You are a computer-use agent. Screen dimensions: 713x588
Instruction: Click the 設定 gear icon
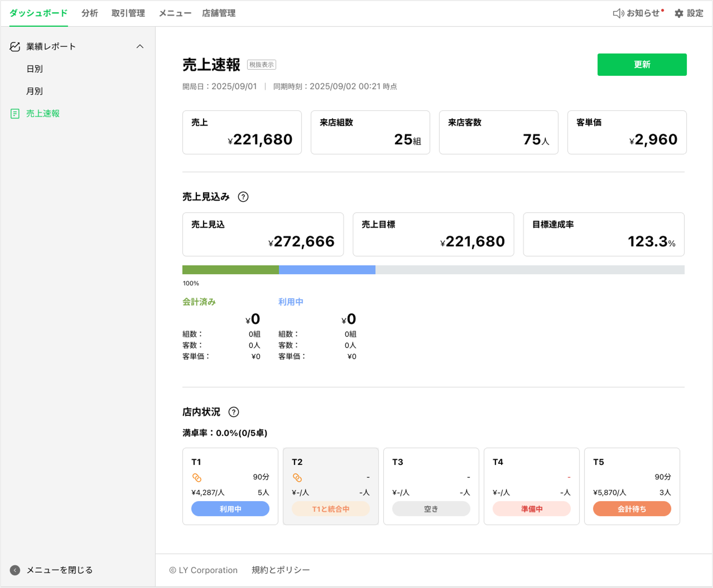tap(679, 13)
